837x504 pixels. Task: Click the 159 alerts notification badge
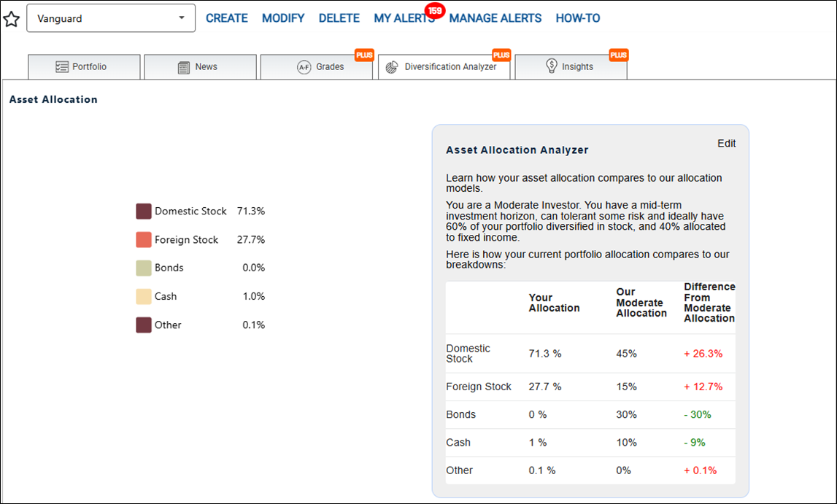[435, 11]
